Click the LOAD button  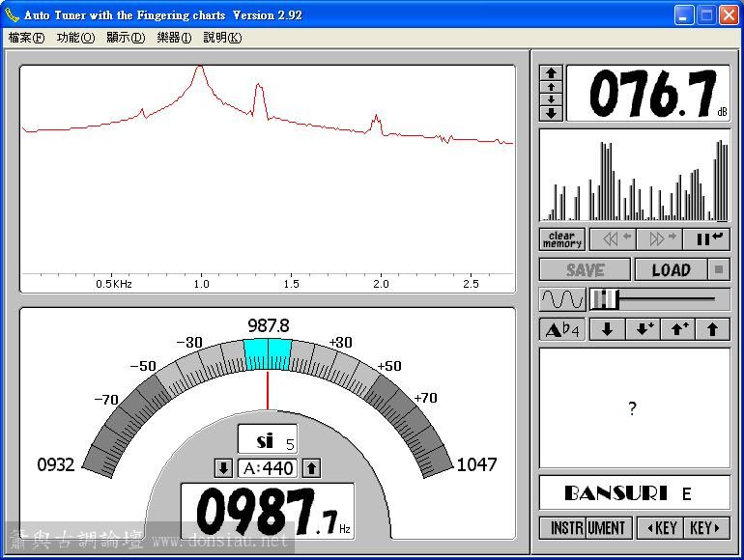coord(671,270)
